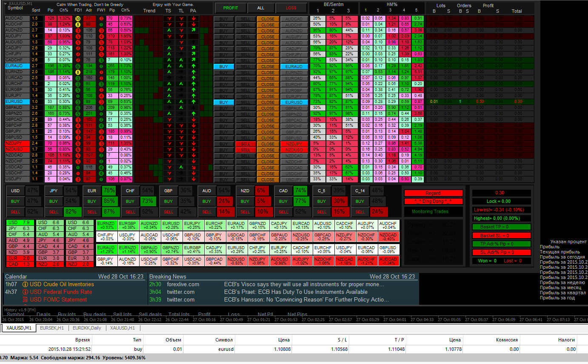Click the green PA up arrow for EURAUD
588x364 pixels.
click(194, 66)
